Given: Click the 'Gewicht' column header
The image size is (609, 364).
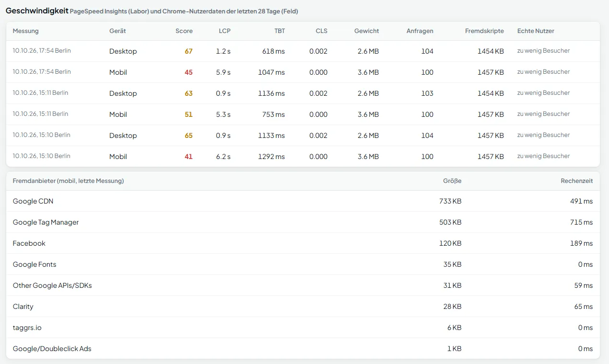Looking at the screenshot, I should (x=367, y=31).
